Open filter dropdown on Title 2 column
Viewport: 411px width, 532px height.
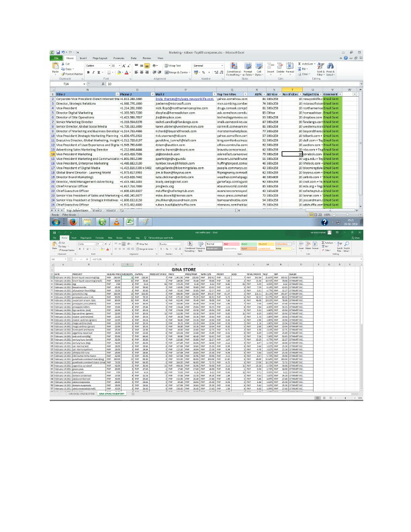118,94
